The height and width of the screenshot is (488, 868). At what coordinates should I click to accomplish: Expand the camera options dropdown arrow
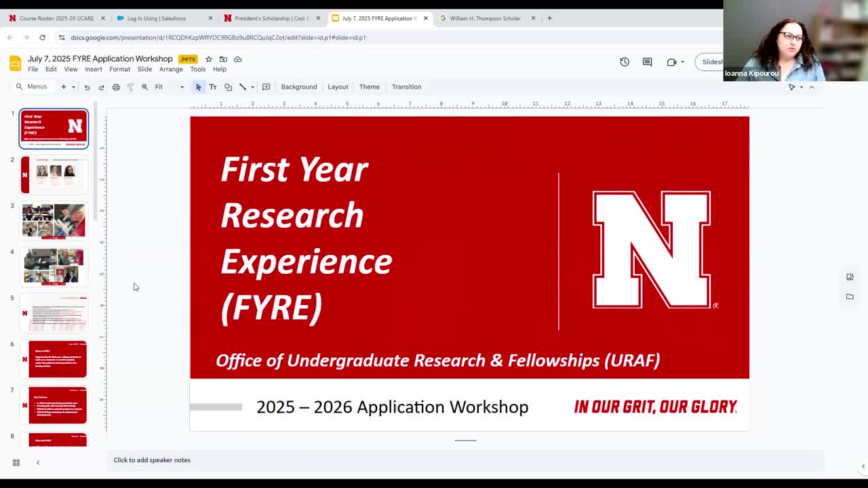click(x=682, y=62)
